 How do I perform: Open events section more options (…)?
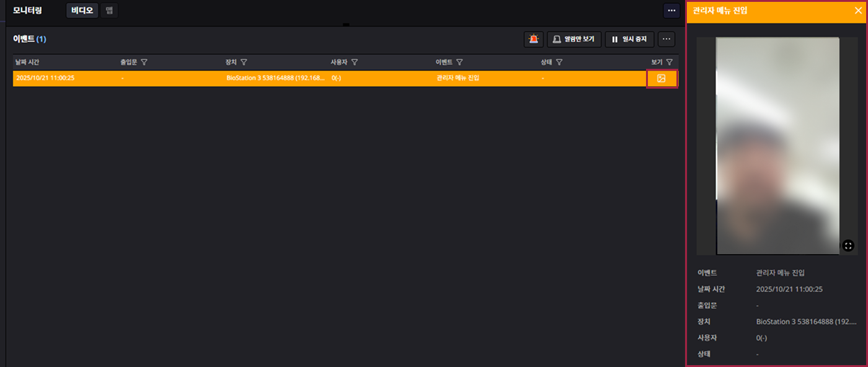pos(666,39)
